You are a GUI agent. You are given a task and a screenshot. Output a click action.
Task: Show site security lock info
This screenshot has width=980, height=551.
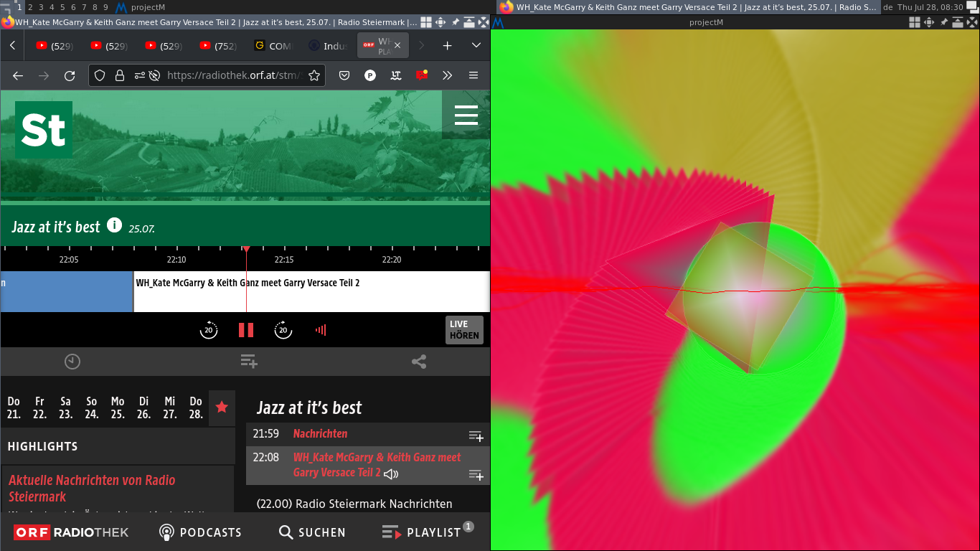(x=120, y=75)
